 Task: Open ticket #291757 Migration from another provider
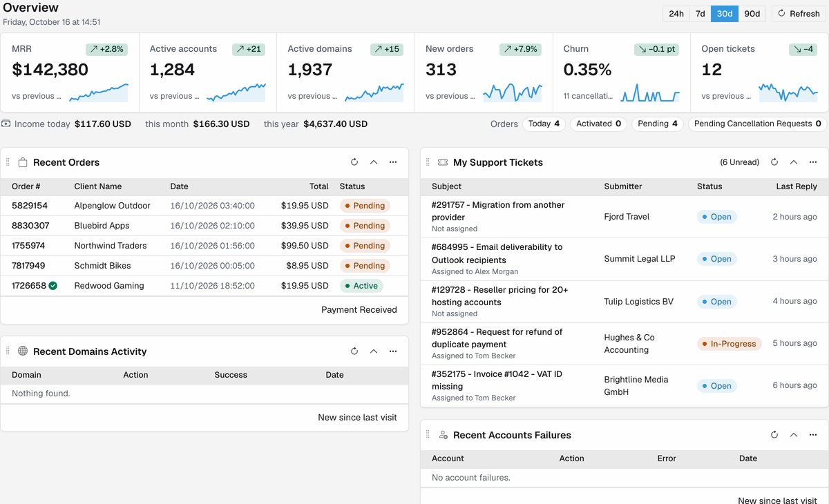[498, 211]
